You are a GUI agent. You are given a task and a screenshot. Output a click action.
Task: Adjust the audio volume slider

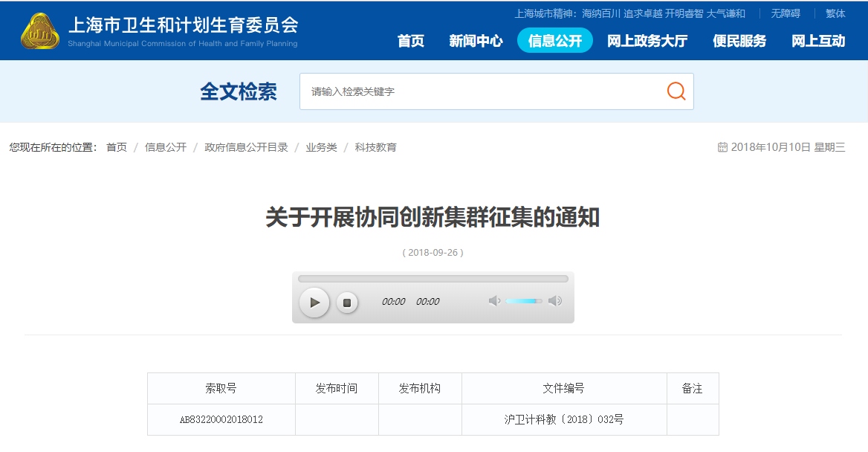(x=524, y=301)
